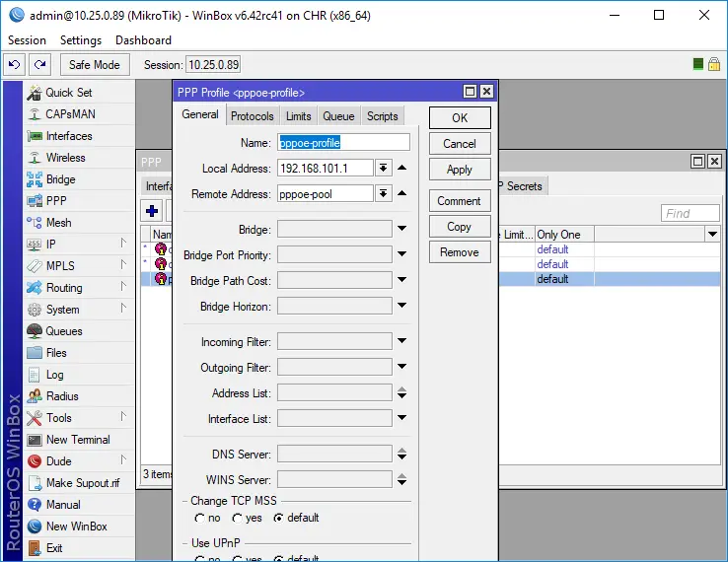Switch to the Queue tab
Image resolution: width=728 pixels, height=562 pixels.
click(338, 116)
